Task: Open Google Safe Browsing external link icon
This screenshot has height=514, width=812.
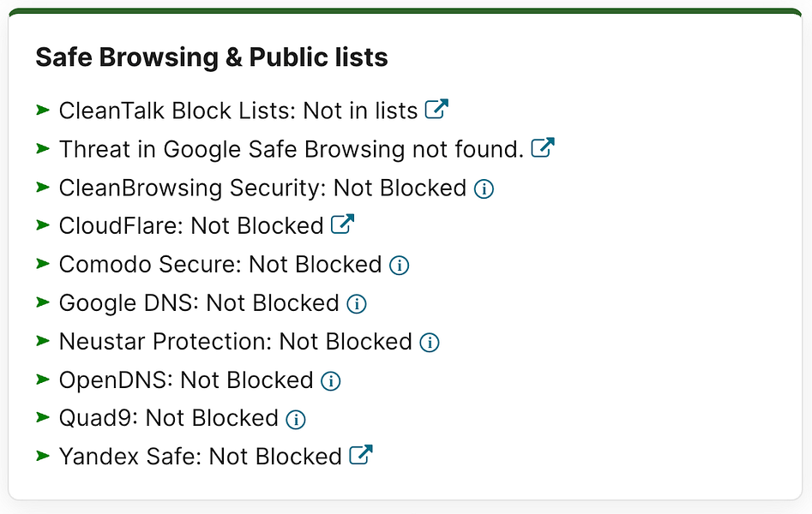Action: tap(543, 147)
